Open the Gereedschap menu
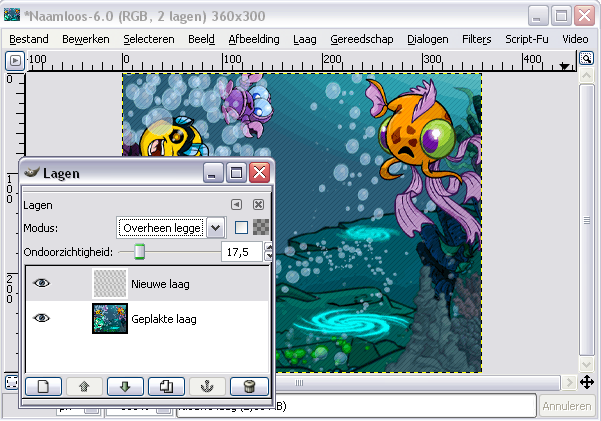The height and width of the screenshot is (421, 601). click(x=361, y=39)
